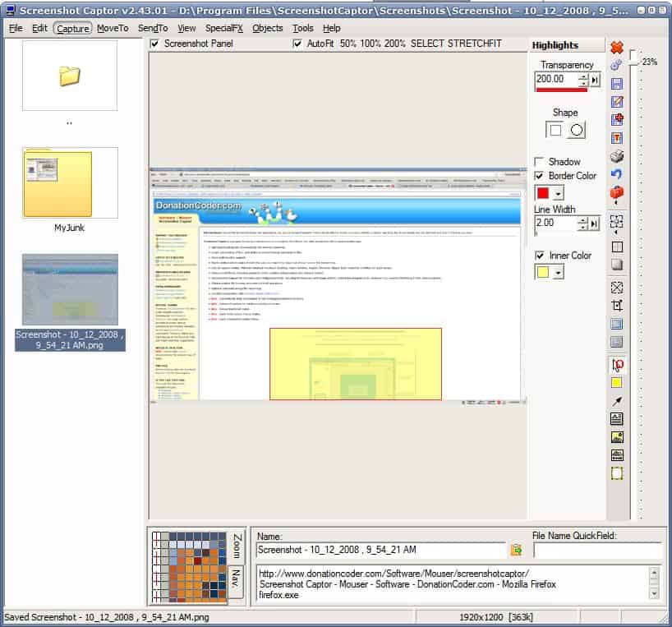Click the blue undo arrow icon
Screen dimensions: 672x627
point(617,174)
